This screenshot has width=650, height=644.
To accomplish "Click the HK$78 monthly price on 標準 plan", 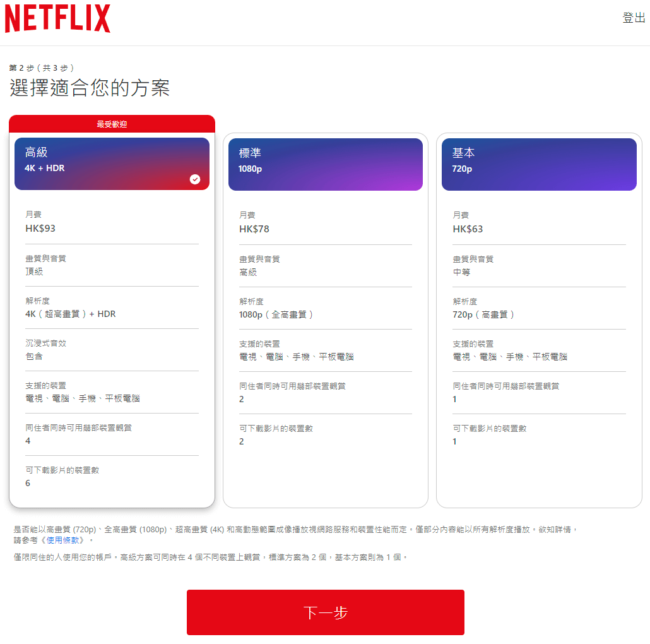I will (252, 229).
